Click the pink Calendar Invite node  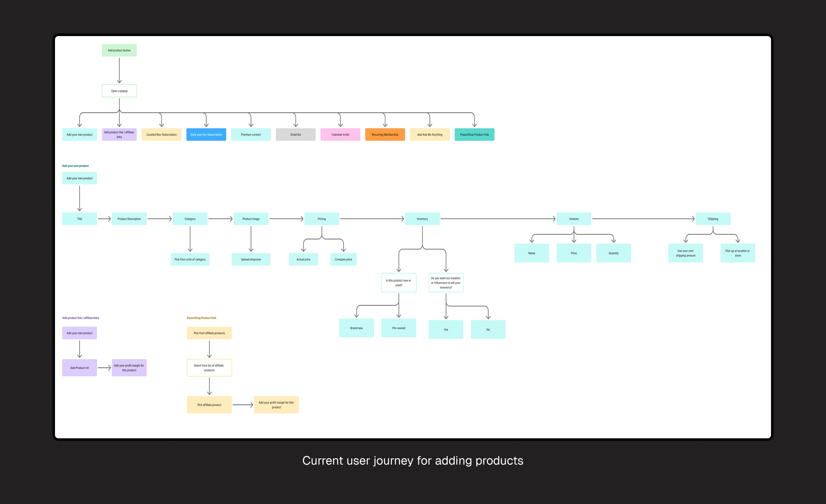340,134
